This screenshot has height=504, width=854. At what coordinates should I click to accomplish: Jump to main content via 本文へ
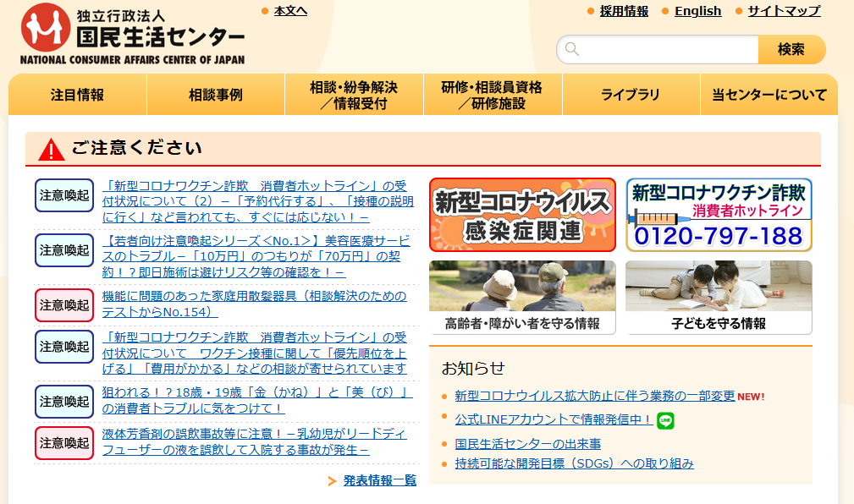tap(290, 11)
